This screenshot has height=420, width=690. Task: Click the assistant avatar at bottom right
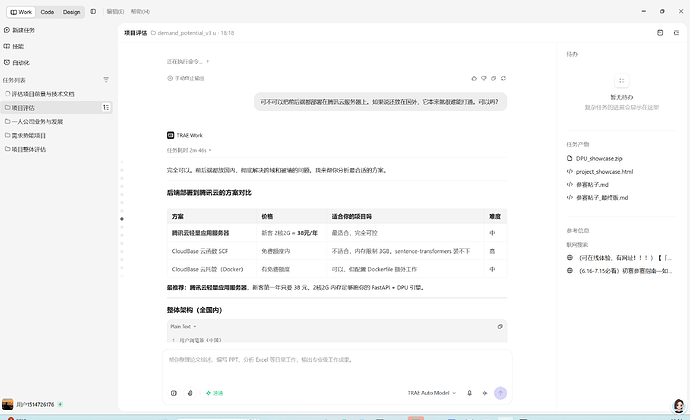(x=679, y=406)
